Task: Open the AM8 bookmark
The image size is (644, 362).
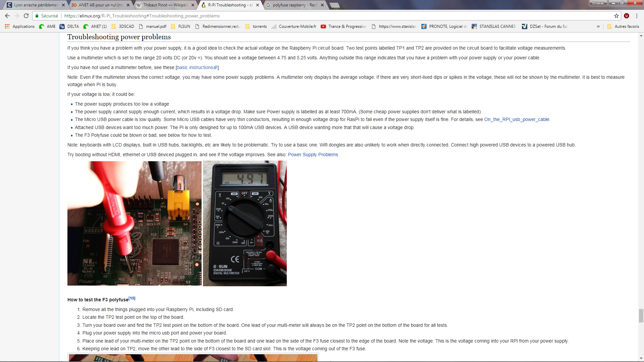Action: click(47, 26)
